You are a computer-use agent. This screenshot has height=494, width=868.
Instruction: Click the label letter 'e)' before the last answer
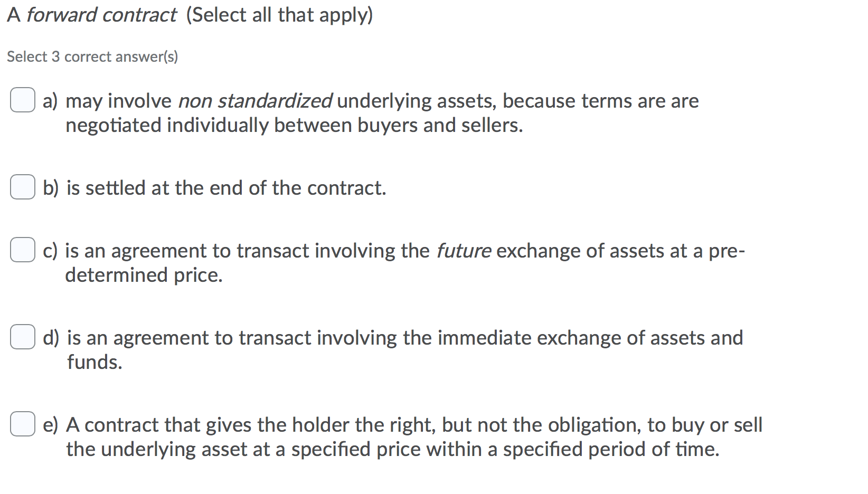coord(50,424)
